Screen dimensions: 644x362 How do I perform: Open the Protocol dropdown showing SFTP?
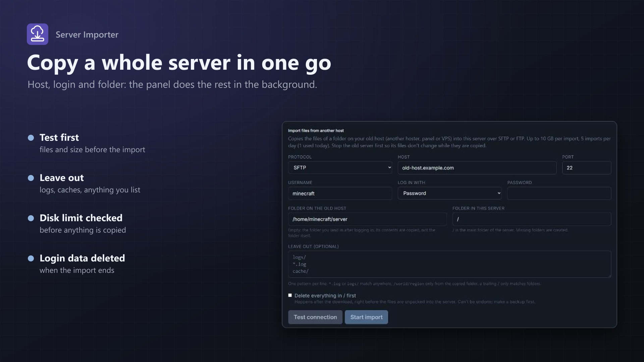(x=340, y=168)
